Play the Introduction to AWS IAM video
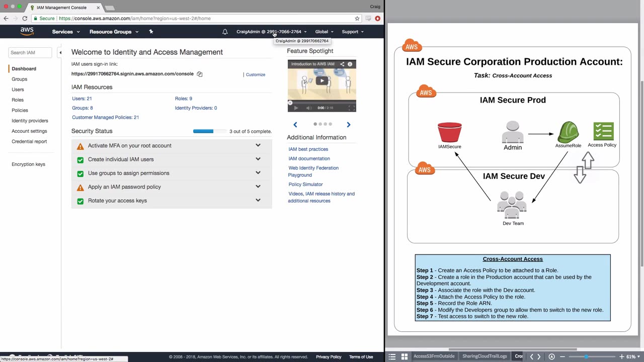 click(x=322, y=80)
